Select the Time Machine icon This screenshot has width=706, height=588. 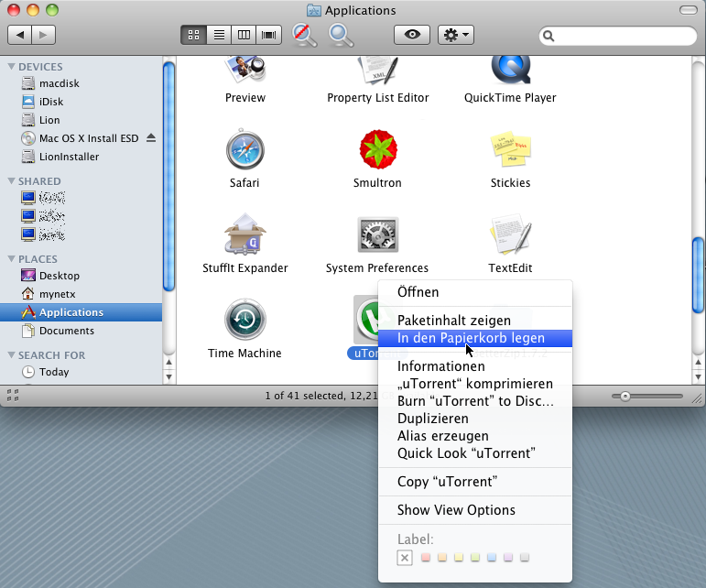(x=244, y=320)
